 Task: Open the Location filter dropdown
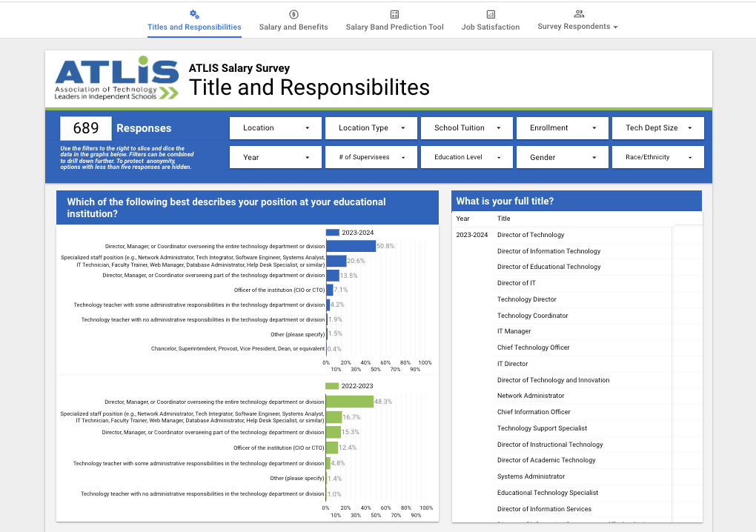click(x=275, y=128)
